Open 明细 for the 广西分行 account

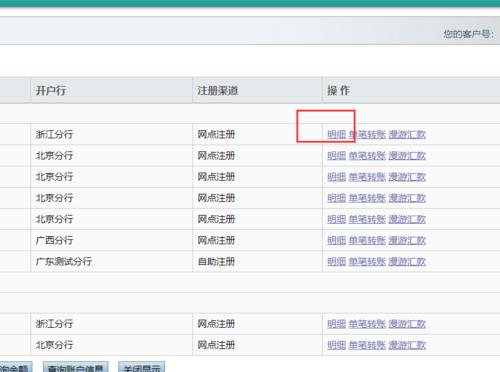(336, 240)
